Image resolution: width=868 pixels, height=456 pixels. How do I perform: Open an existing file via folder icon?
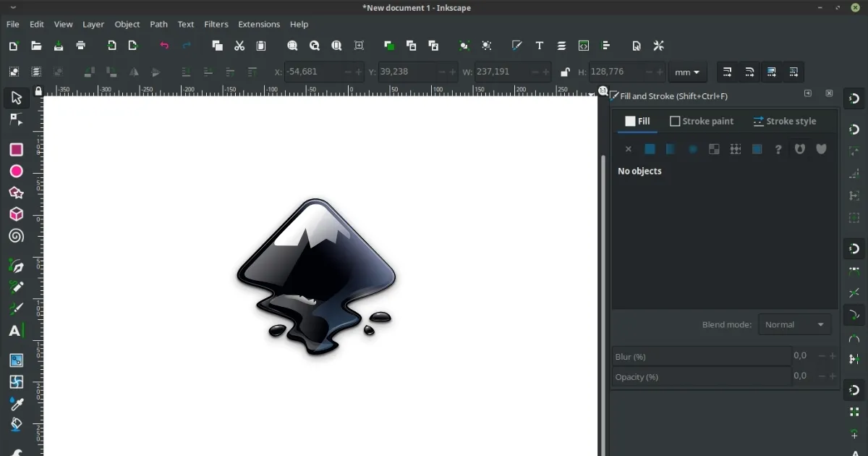(x=36, y=46)
